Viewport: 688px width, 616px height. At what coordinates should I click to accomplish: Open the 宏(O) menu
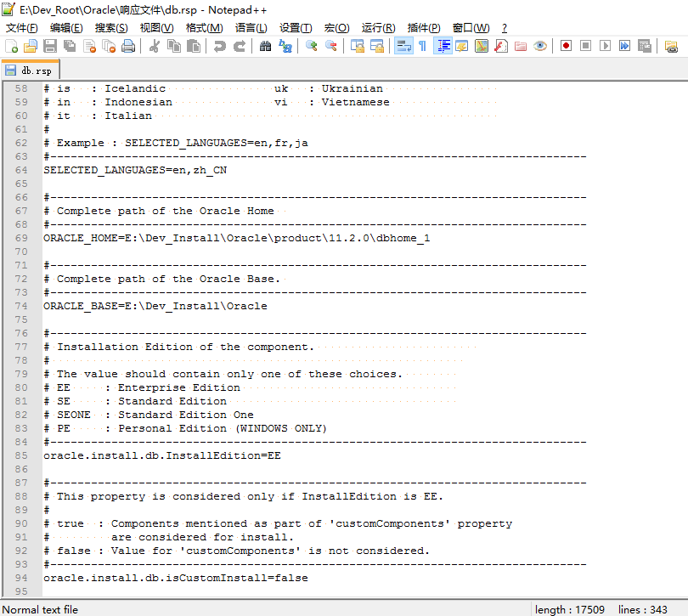336,28
